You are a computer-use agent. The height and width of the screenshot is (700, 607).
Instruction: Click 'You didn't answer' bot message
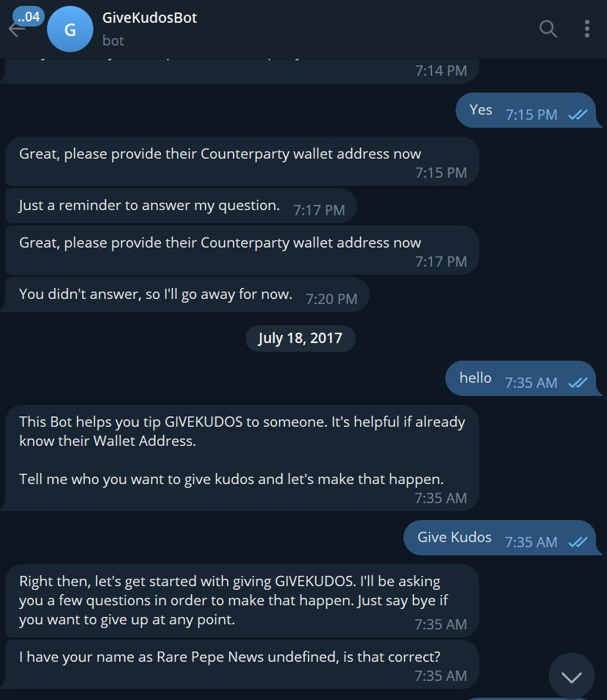(187, 295)
